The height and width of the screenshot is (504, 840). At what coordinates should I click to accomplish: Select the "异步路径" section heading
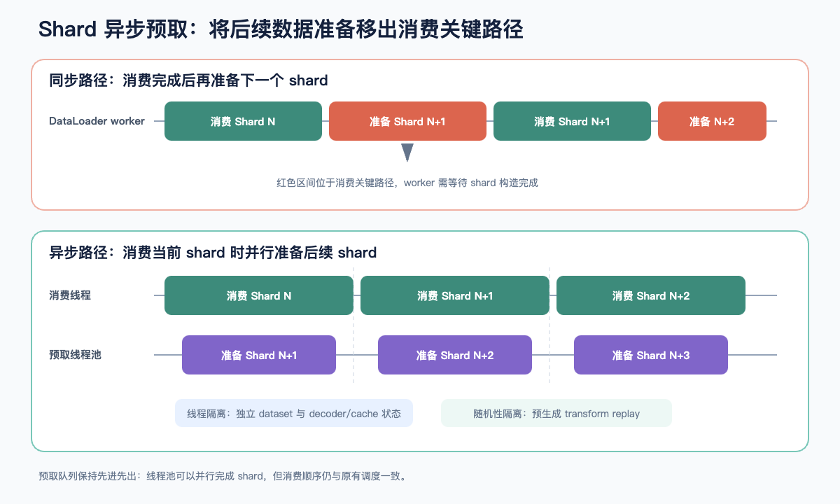[x=213, y=252]
